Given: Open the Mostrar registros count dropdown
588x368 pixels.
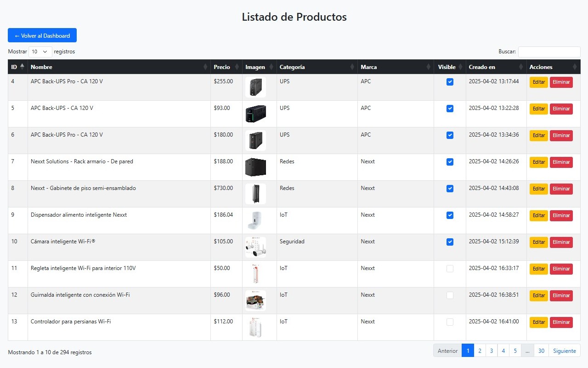Looking at the screenshot, I should pyautogui.click(x=40, y=52).
